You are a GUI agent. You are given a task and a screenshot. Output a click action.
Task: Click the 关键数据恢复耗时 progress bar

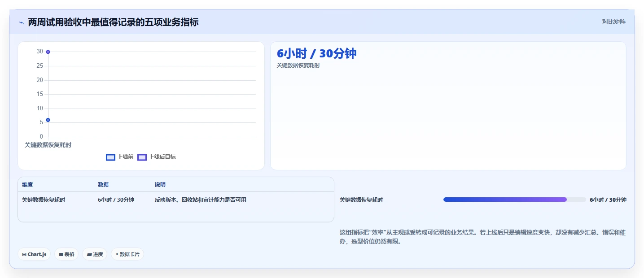(514, 200)
